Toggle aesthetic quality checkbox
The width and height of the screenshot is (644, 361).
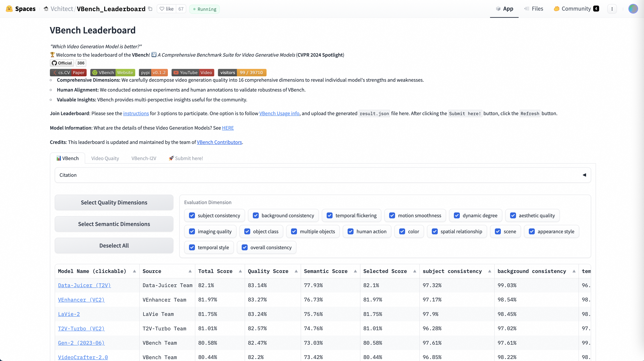click(x=513, y=216)
